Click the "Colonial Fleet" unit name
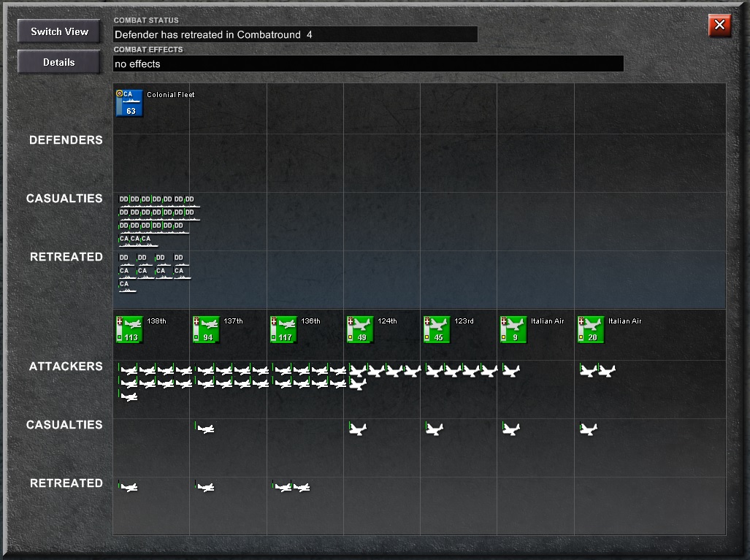Viewport: 750px width, 560px height. pyautogui.click(x=171, y=95)
